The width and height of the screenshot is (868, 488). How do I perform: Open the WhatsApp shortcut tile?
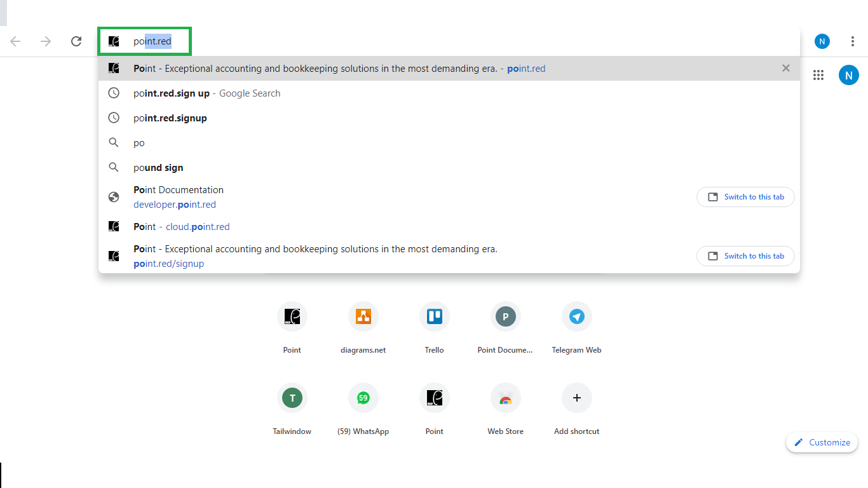tap(363, 398)
